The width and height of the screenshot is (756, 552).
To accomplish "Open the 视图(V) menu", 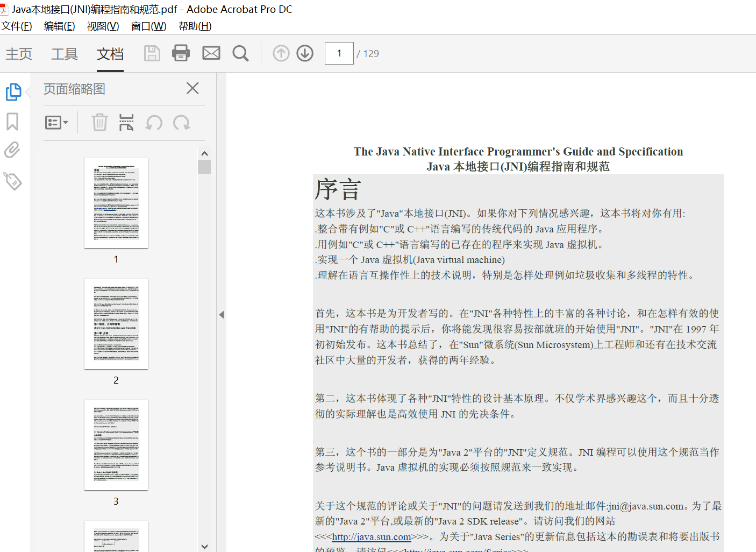I will [x=103, y=26].
